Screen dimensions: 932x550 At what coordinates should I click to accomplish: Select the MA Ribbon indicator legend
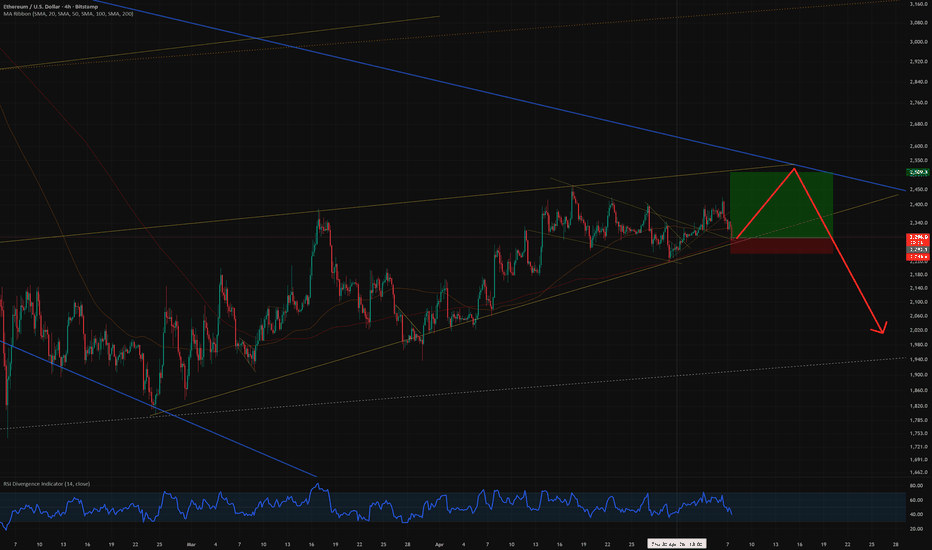pyautogui.click(x=68, y=14)
